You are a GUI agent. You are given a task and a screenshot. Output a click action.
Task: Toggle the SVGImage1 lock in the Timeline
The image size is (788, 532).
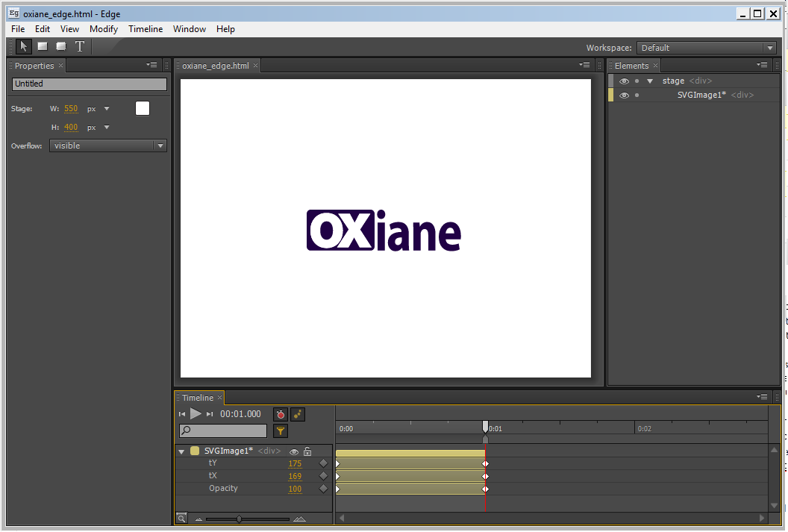307,451
